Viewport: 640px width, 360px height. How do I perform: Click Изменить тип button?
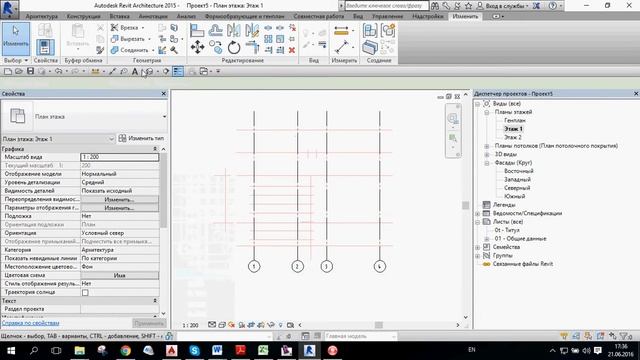(x=141, y=138)
